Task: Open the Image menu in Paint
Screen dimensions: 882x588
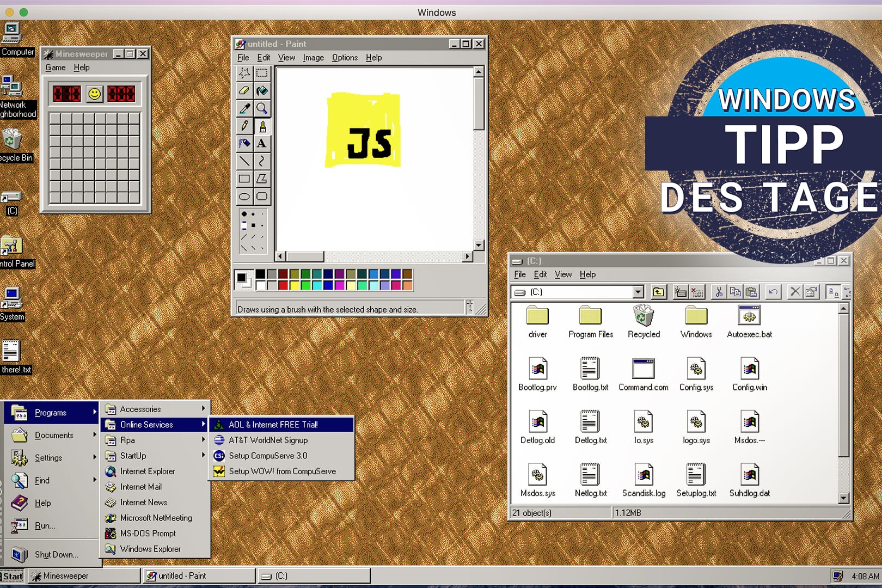Action: [x=313, y=58]
